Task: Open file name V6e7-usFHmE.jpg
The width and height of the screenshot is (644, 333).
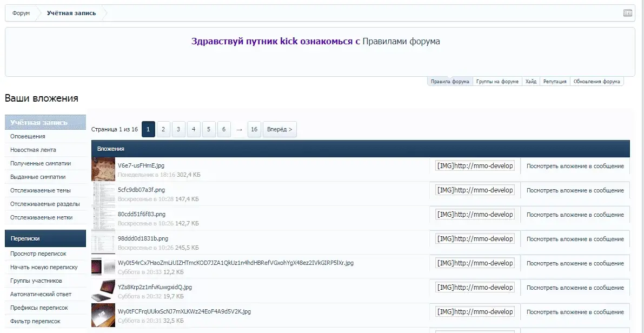Action: [141, 165]
